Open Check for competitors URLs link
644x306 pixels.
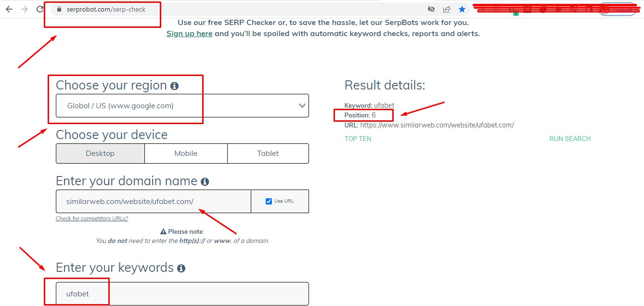92,218
